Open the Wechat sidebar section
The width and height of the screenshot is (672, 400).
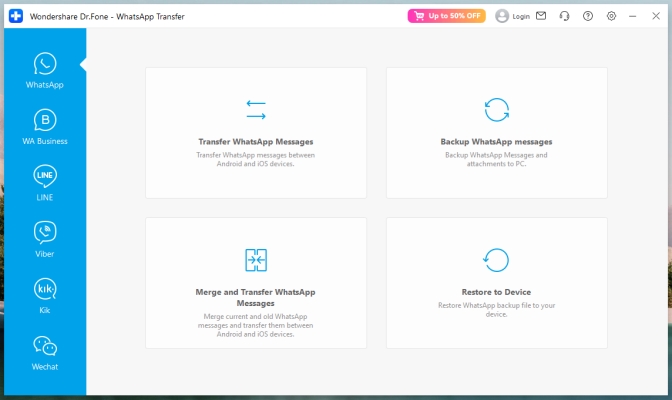coord(45,352)
